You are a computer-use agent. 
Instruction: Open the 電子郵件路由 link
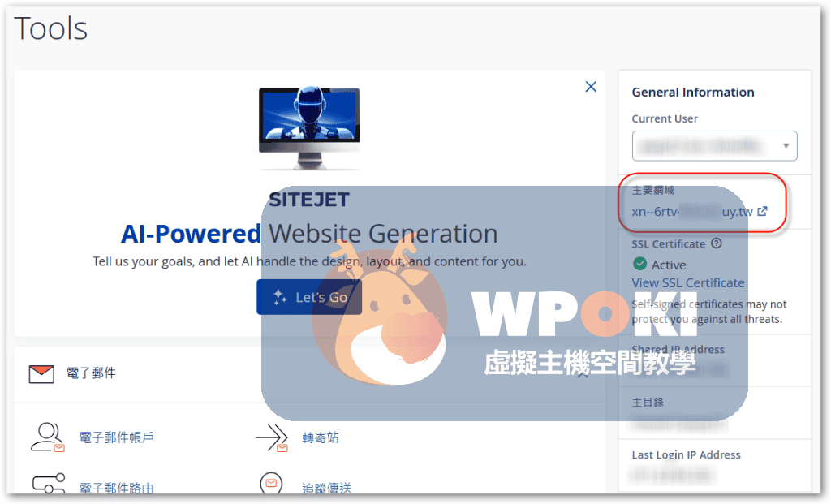(x=116, y=488)
